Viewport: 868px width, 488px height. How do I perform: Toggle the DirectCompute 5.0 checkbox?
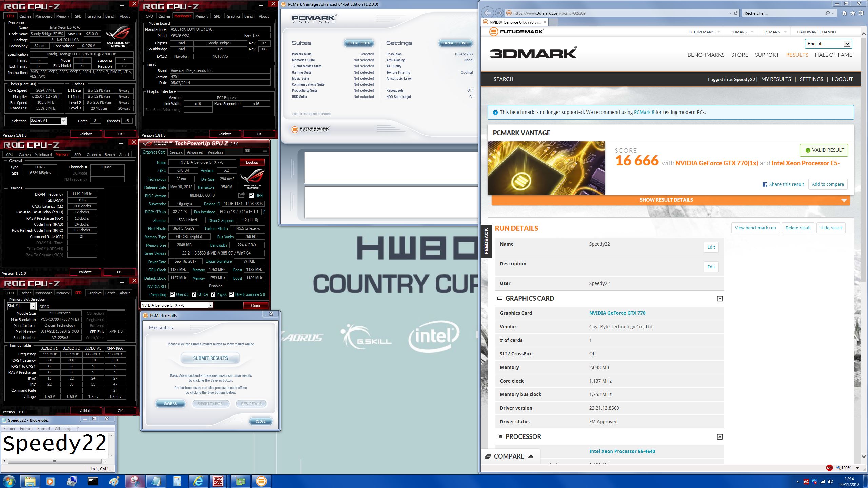[x=232, y=294]
